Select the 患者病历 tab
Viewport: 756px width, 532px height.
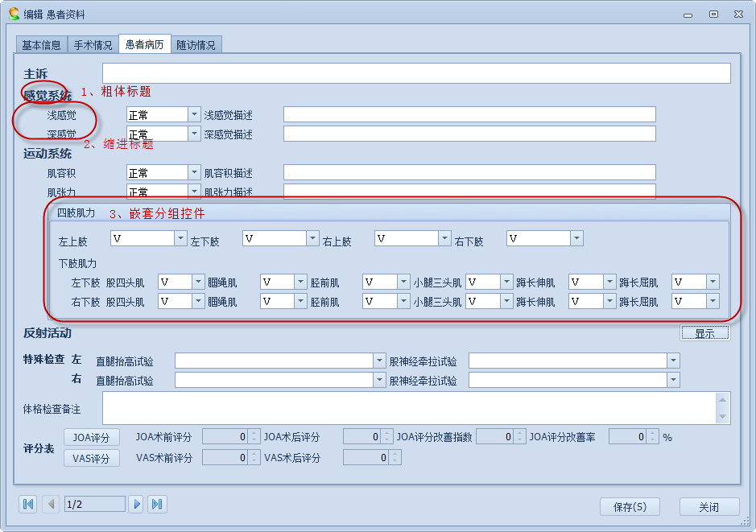click(x=145, y=44)
